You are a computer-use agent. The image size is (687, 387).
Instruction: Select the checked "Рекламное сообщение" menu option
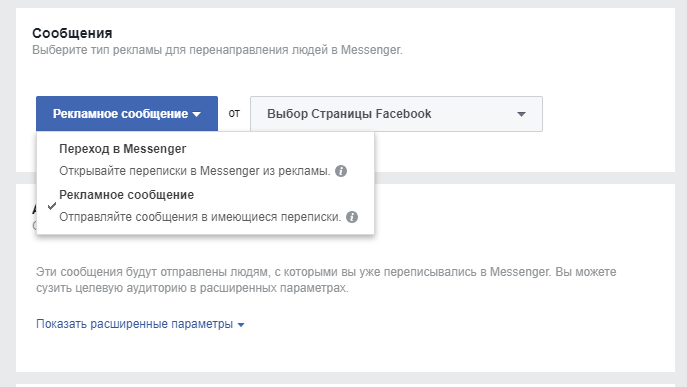click(x=205, y=206)
